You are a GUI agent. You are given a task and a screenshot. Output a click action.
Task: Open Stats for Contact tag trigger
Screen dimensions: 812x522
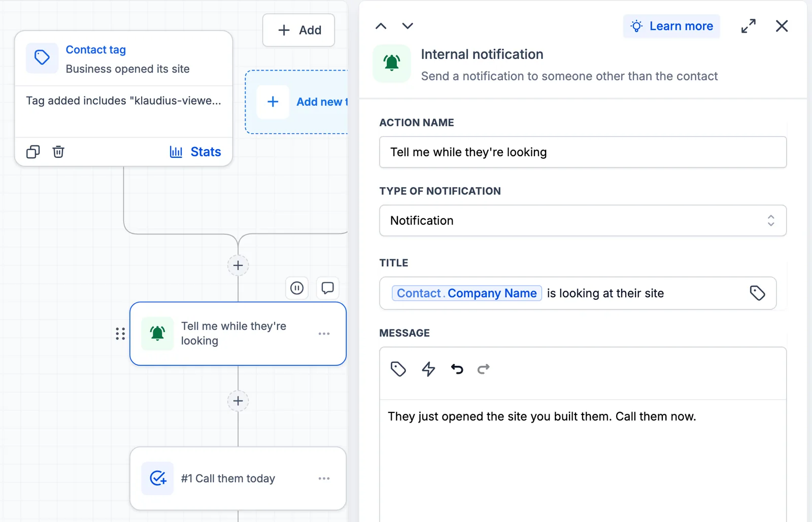[x=195, y=152]
